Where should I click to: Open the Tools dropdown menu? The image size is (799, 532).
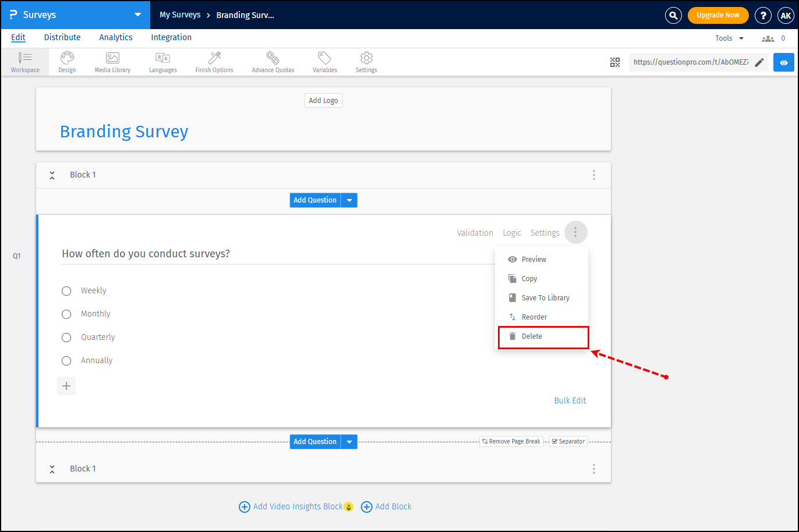(728, 37)
